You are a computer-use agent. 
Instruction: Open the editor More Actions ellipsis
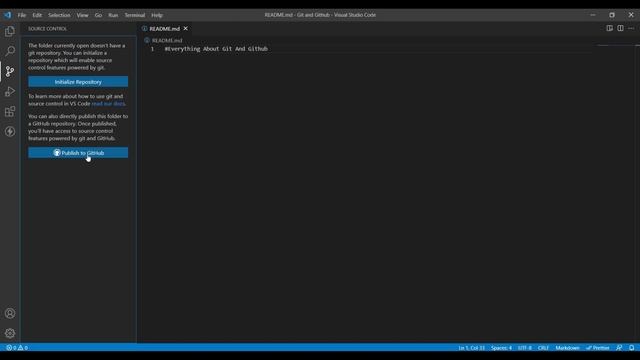(x=631, y=28)
